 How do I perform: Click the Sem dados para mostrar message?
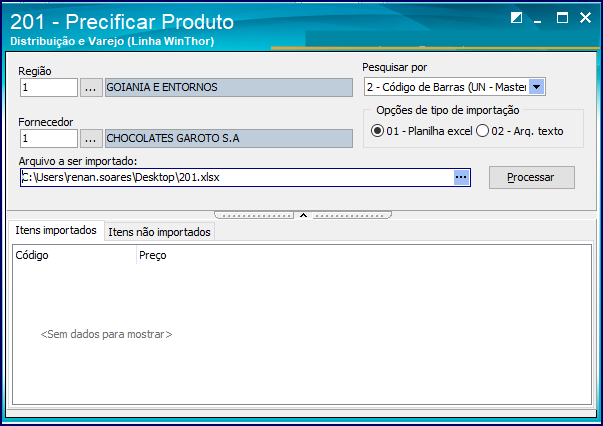tap(107, 334)
